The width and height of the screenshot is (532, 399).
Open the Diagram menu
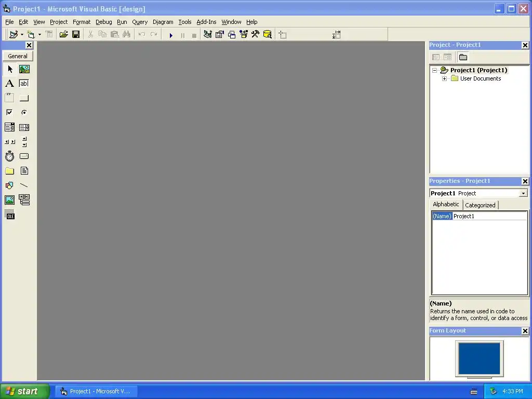163,22
